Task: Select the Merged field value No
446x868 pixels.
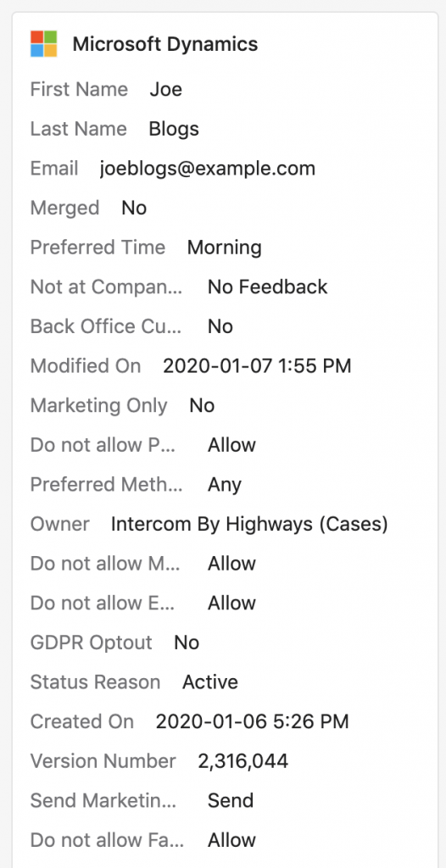Action: [134, 208]
